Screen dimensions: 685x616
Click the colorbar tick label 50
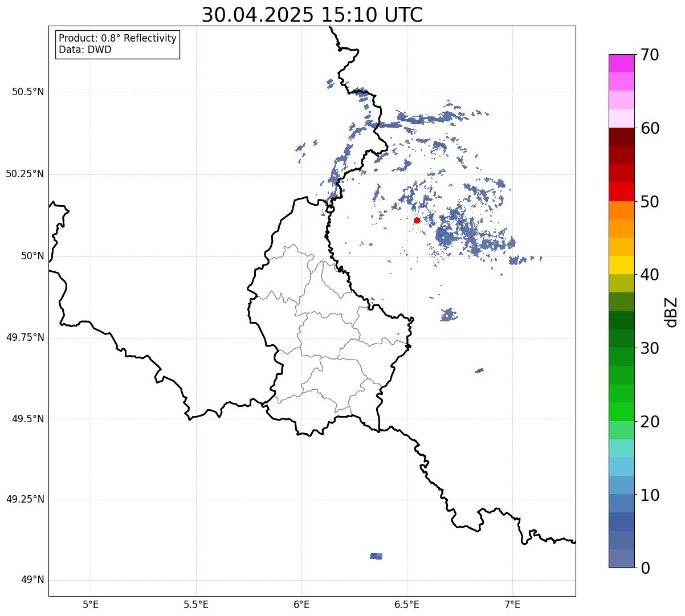coord(650,202)
